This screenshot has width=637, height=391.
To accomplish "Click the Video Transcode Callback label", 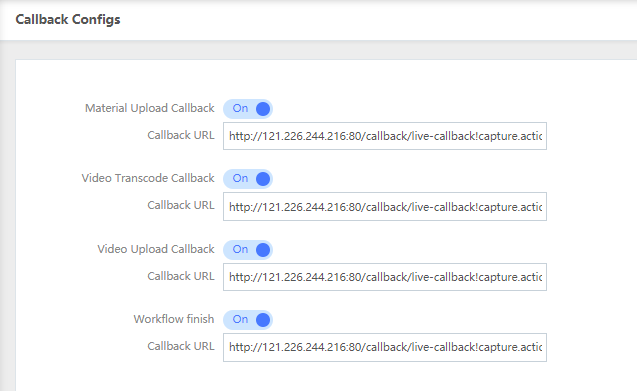I will 148,178.
